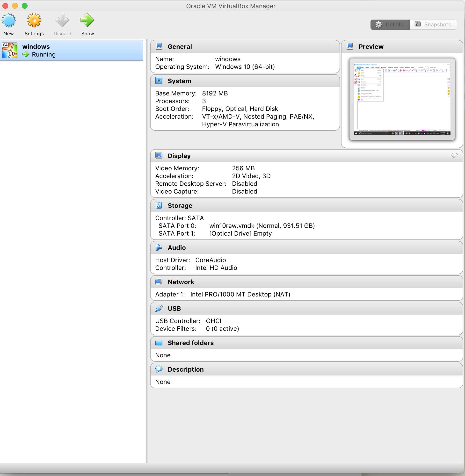Click the Storage disk icon
465x476 pixels.
tap(159, 206)
